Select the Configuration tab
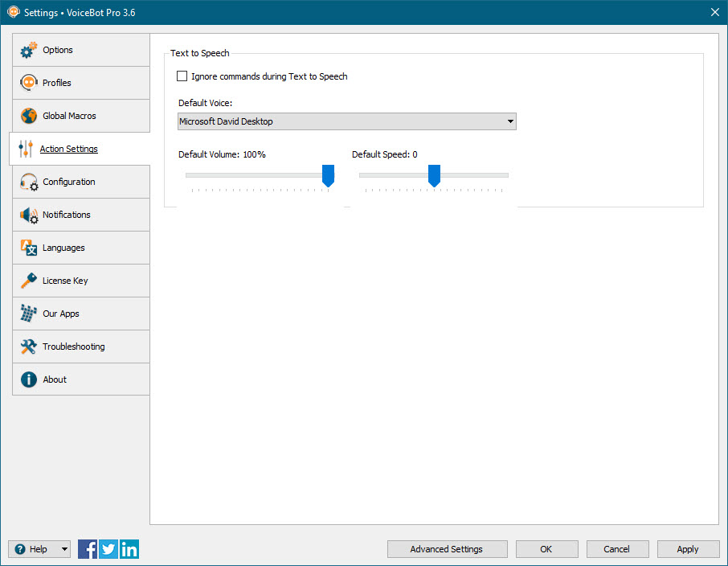The image size is (728, 566). (x=81, y=182)
